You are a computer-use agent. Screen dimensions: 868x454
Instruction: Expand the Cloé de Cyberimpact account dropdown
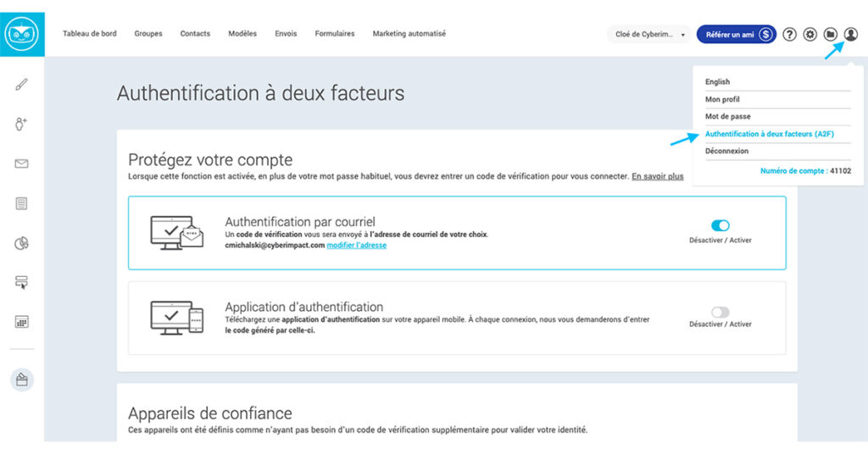tap(650, 35)
